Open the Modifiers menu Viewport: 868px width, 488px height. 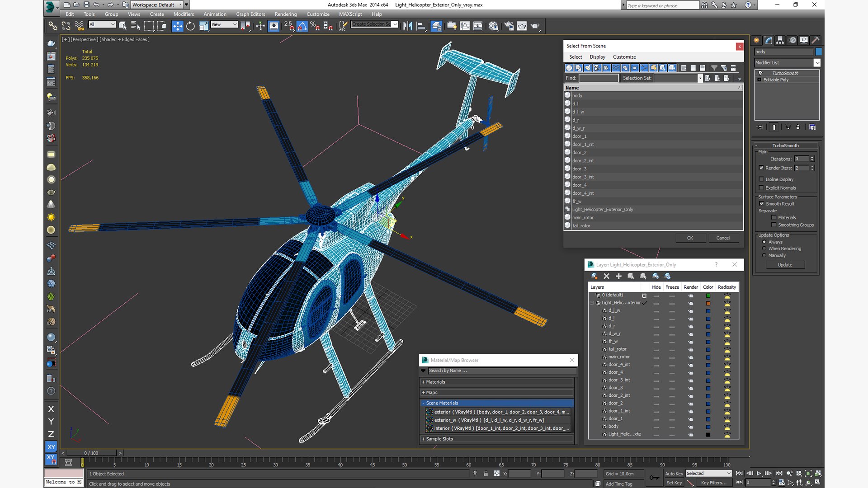(x=184, y=14)
